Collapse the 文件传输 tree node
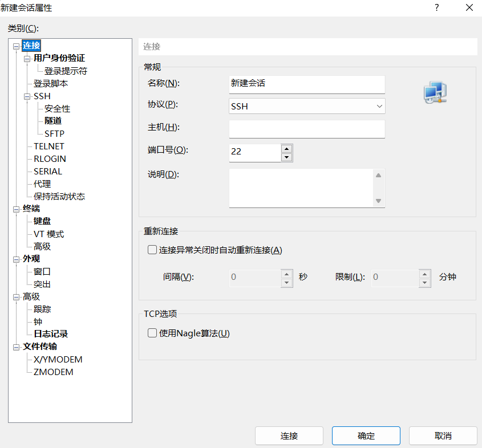 tap(16, 347)
